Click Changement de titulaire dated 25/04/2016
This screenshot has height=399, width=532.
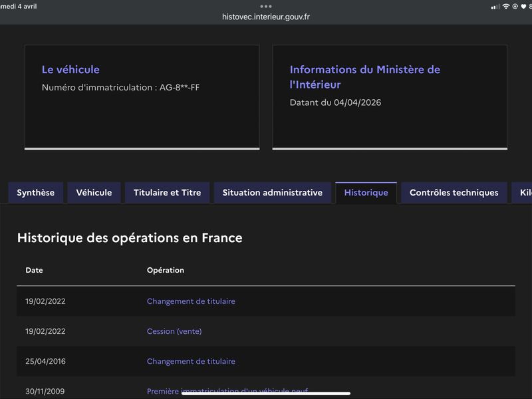191,361
